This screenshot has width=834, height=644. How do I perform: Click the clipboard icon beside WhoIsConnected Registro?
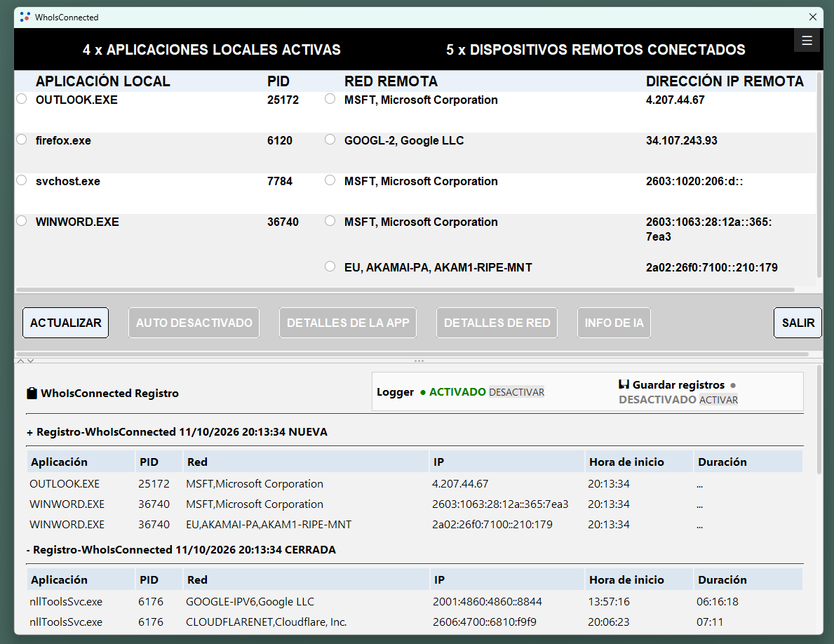tap(32, 393)
